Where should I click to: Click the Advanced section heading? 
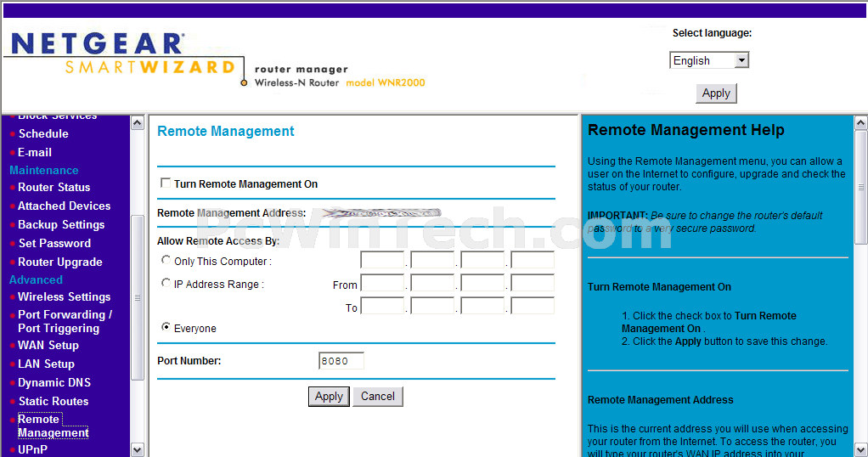tap(36, 279)
